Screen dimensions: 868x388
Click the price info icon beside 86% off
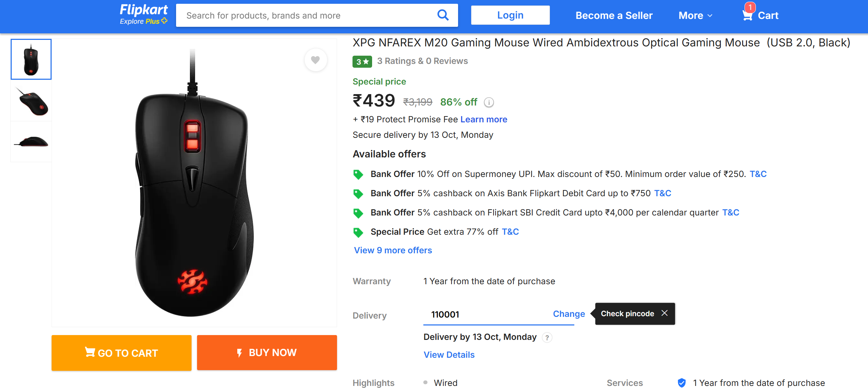click(x=489, y=102)
